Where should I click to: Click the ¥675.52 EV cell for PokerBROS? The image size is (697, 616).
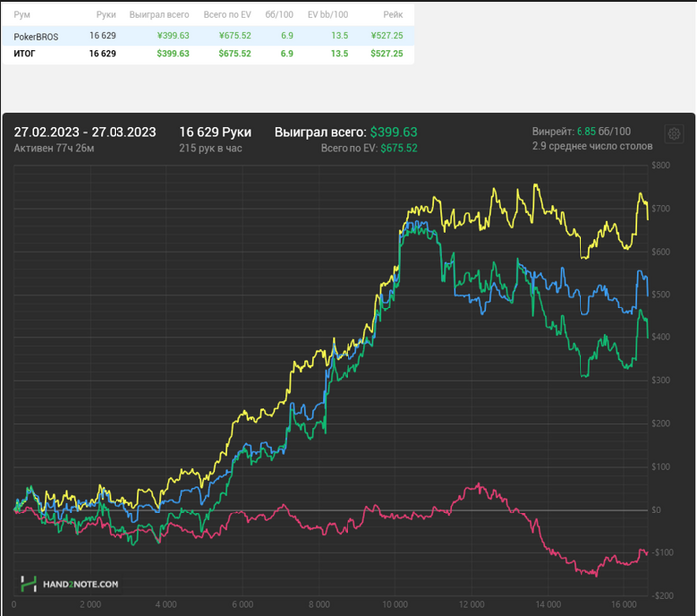click(x=235, y=36)
